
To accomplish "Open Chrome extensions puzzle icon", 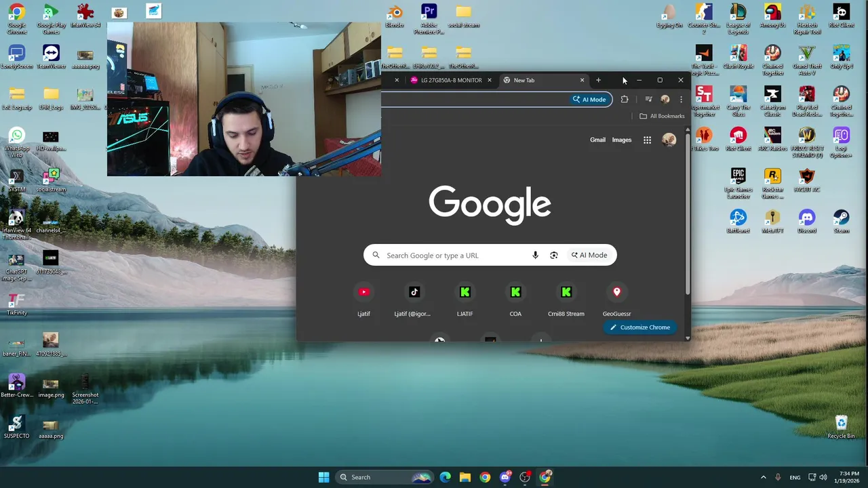I will pos(625,100).
